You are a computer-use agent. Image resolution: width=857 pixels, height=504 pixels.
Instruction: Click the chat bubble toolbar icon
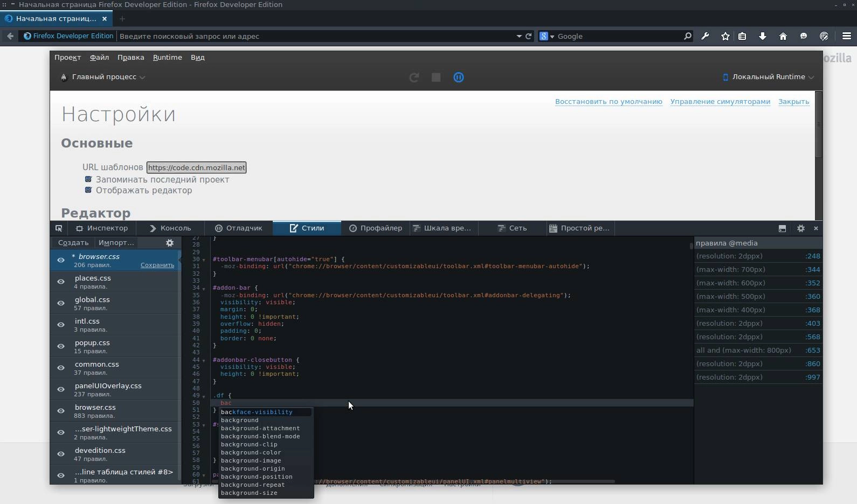(804, 36)
